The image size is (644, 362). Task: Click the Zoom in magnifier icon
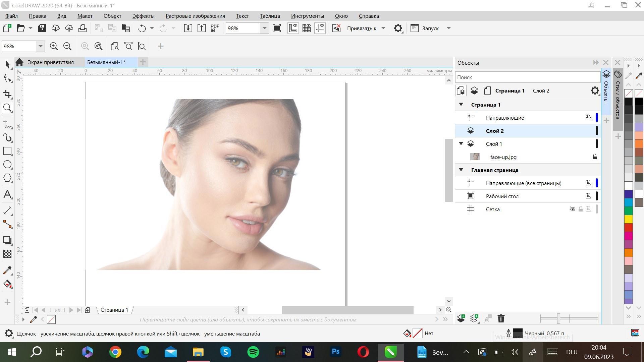pyautogui.click(x=54, y=46)
